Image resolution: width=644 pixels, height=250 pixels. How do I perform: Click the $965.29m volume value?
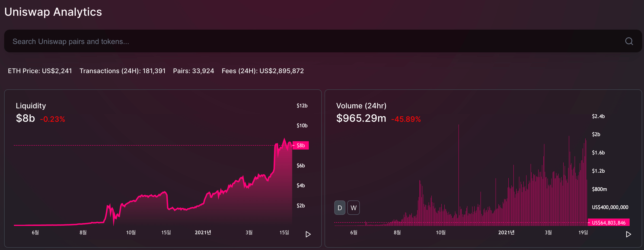point(361,118)
